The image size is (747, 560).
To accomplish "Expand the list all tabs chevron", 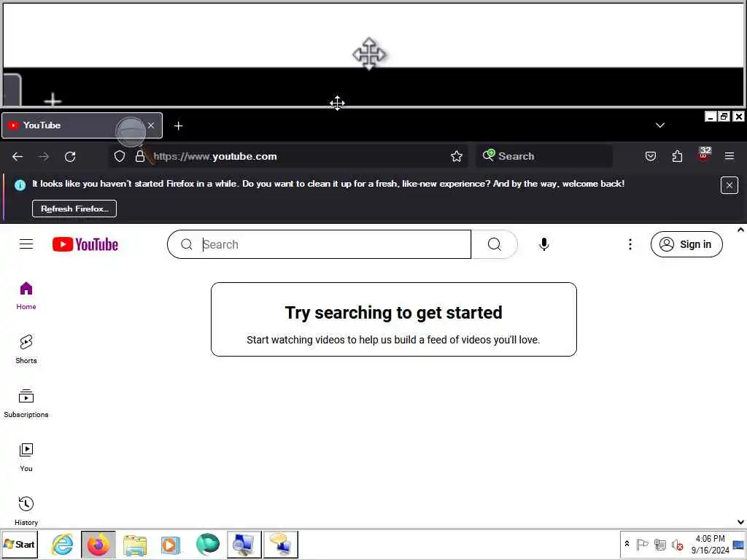I will [659, 125].
